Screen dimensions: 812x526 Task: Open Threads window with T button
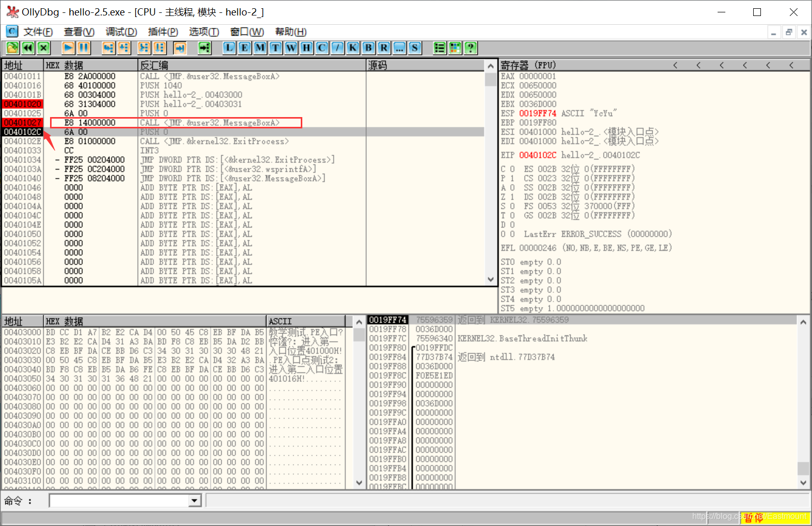(x=275, y=48)
